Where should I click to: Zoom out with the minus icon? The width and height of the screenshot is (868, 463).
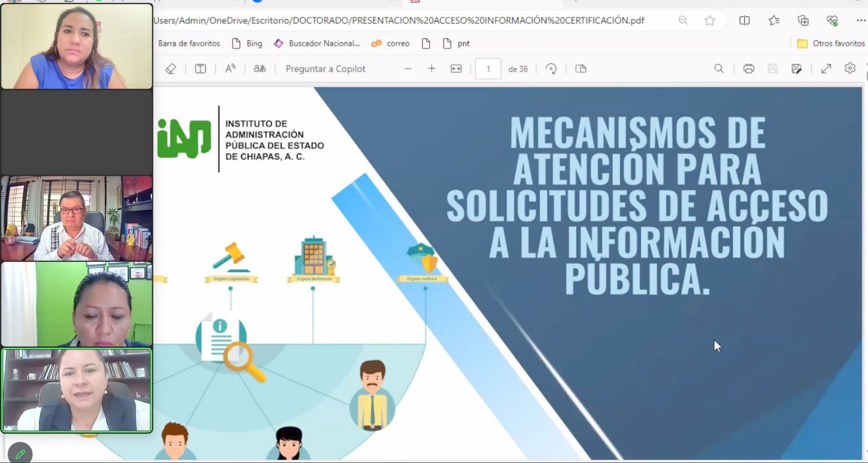click(408, 69)
